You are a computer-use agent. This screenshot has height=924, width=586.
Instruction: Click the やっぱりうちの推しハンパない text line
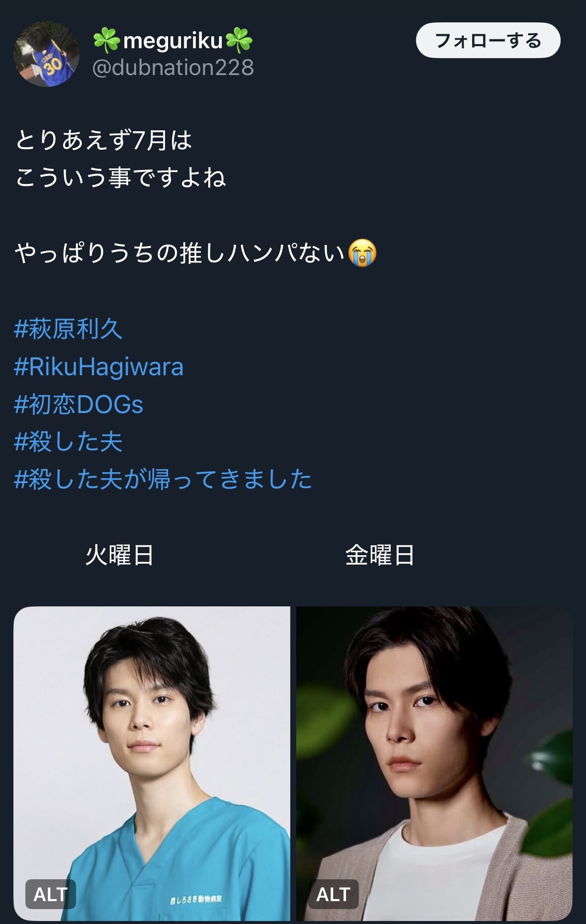coord(180,253)
